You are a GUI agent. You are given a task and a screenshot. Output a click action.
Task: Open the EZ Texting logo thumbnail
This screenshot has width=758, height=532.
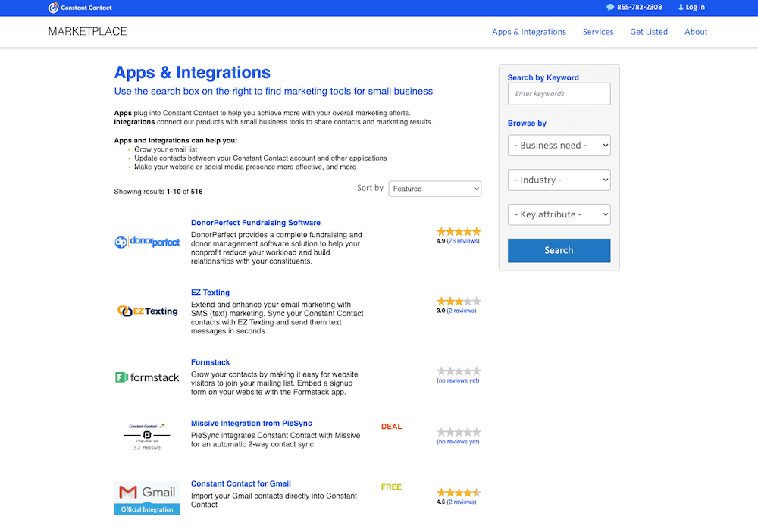coord(148,311)
